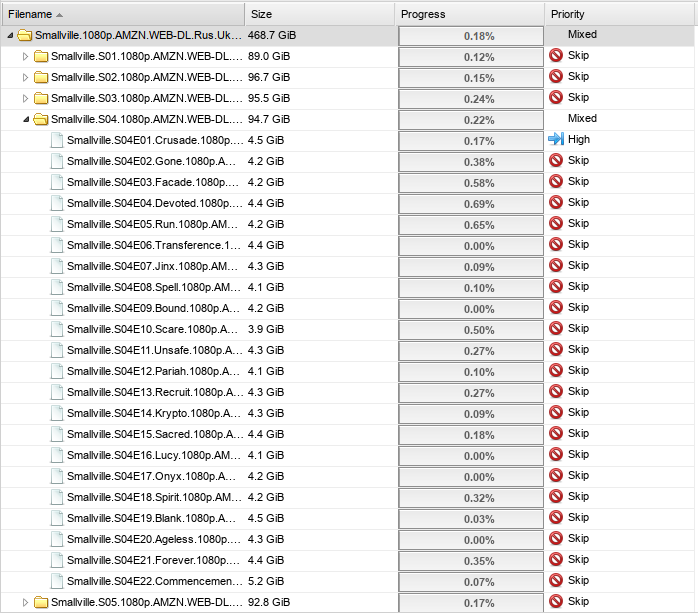Click the High priority arrow icon for S04E01.Crusade

click(556, 139)
